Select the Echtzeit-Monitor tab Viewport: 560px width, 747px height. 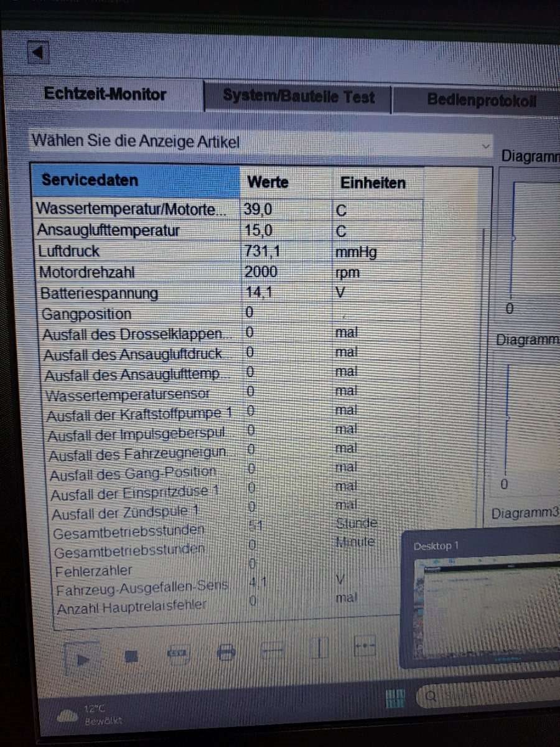[105, 95]
